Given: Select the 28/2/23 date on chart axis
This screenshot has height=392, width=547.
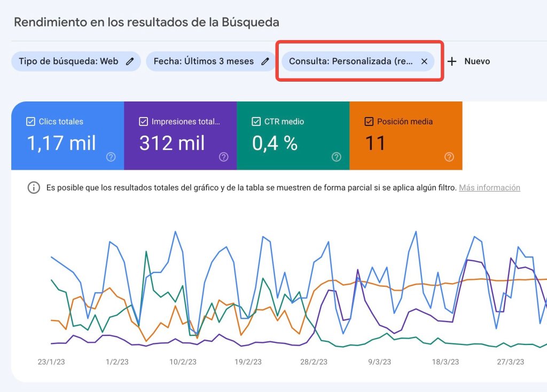Looking at the screenshot, I should (x=314, y=362).
